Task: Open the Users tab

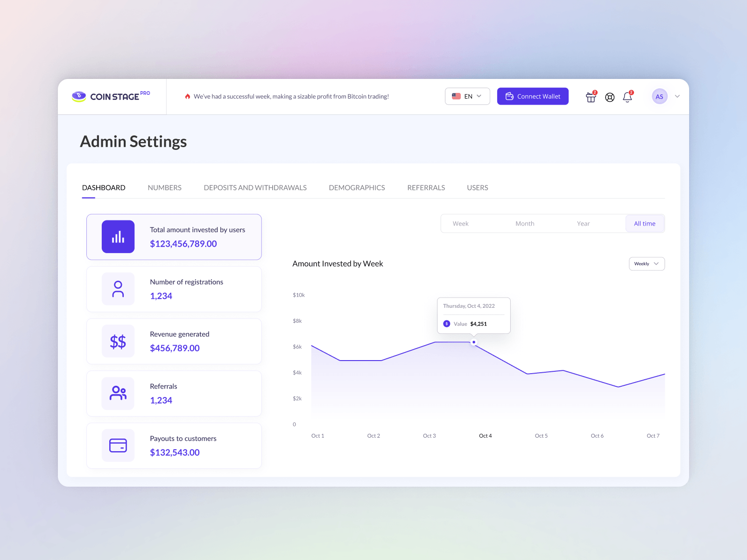Action: (478, 188)
